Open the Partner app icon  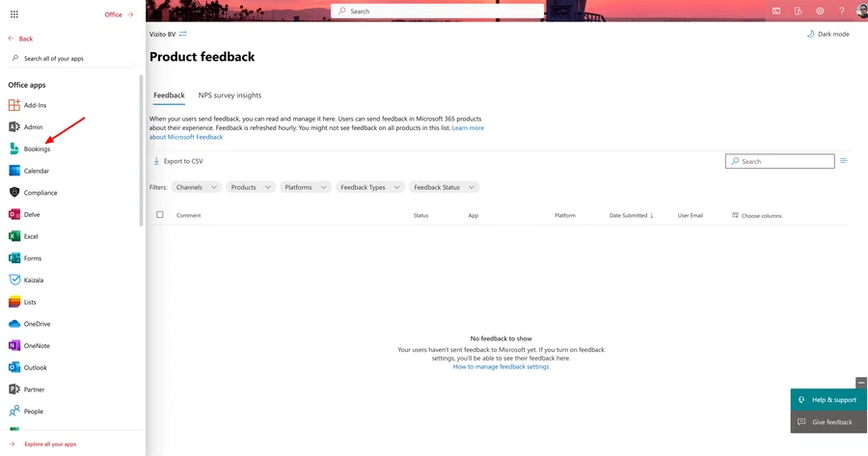coord(14,389)
